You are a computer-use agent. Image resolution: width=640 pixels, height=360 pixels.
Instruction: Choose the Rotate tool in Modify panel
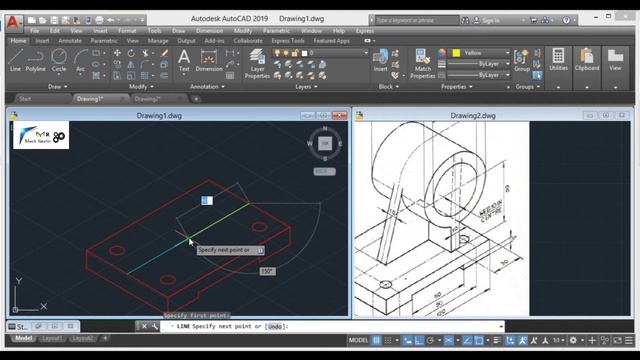[x=131, y=53]
